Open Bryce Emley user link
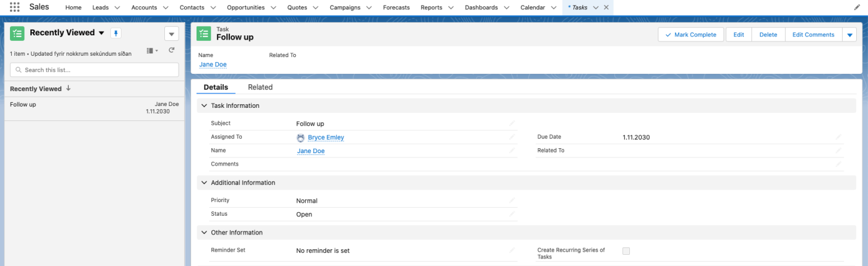 [x=325, y=138]
